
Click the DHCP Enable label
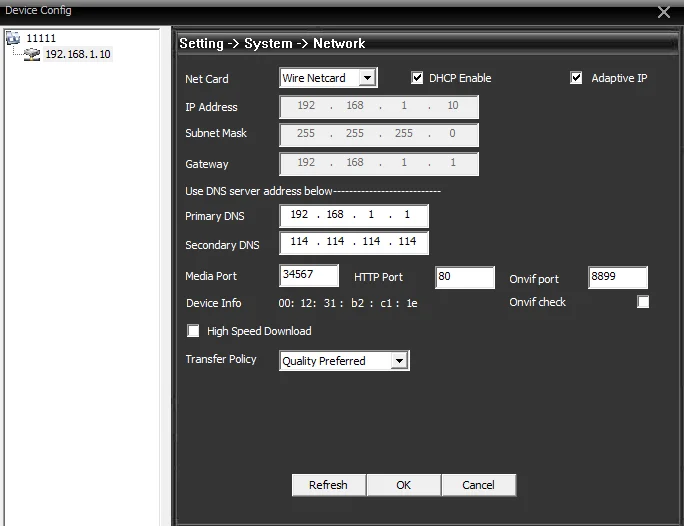point(460,78)
